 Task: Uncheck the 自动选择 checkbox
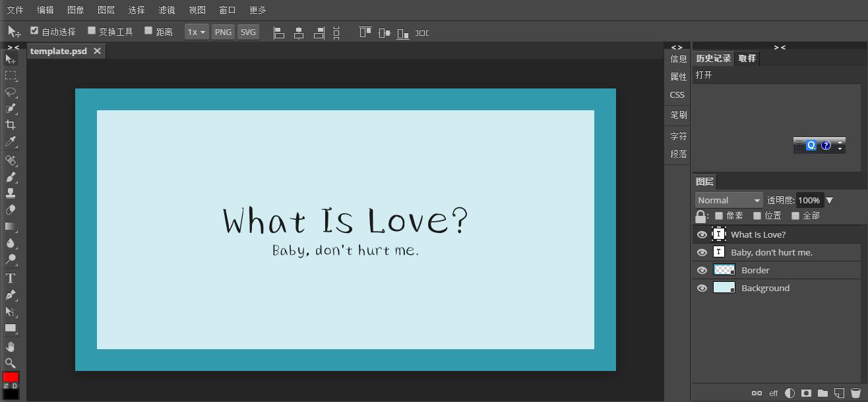point(34,30)
